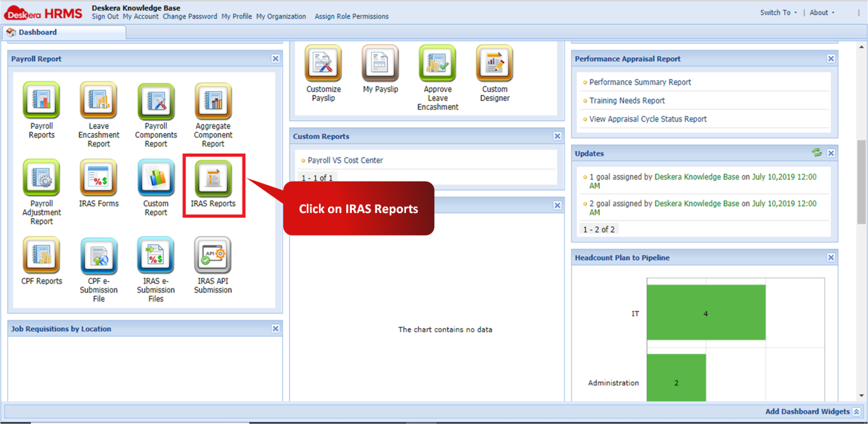Click the IRAS Forms icon
Image resolution: width=868 pixels, height=424 pixels.
coord(98,177)
